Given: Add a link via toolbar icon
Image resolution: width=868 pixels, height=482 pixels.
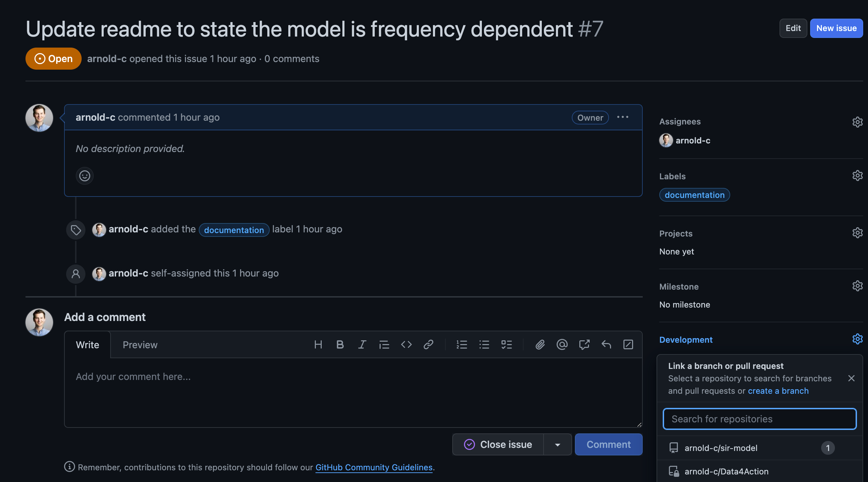Looking at the screenshot, I should 428,344.
